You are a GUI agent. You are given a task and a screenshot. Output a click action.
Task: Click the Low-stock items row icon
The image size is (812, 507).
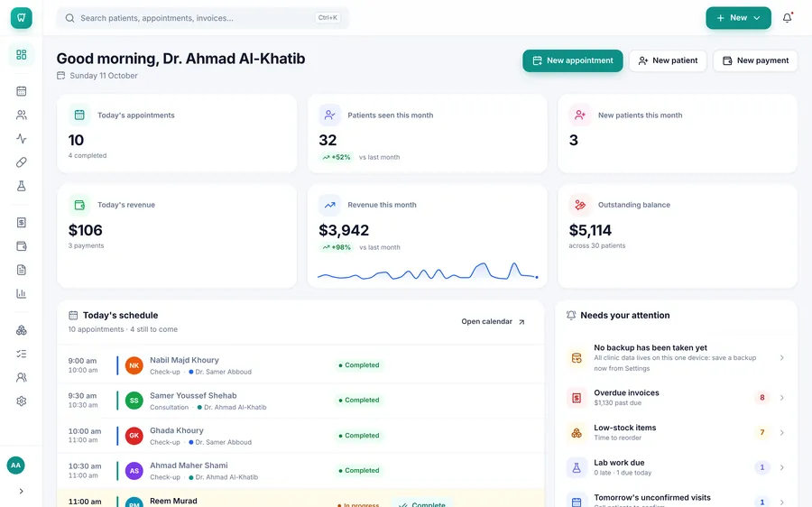coord(577,433)
